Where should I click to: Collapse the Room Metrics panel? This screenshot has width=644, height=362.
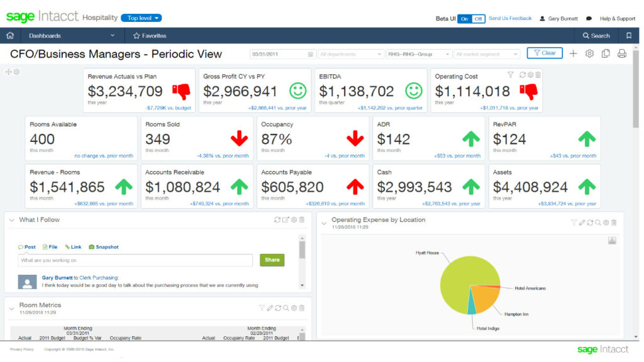11,308
